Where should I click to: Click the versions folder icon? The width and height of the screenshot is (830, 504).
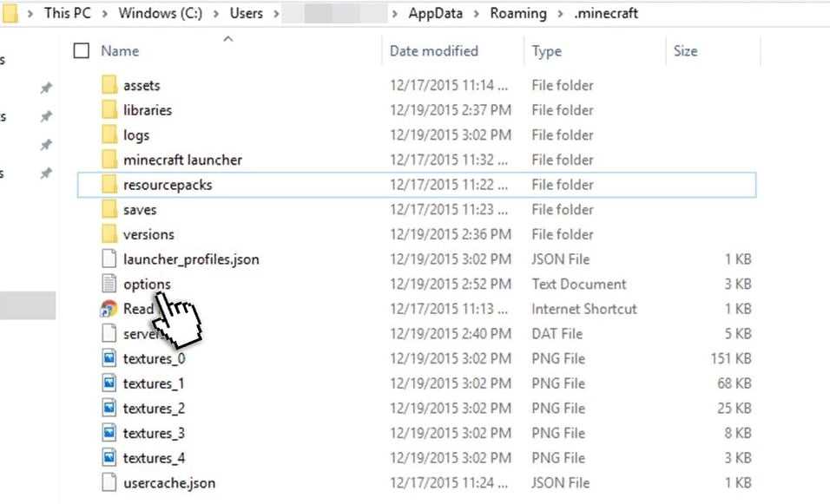(109, 234)
